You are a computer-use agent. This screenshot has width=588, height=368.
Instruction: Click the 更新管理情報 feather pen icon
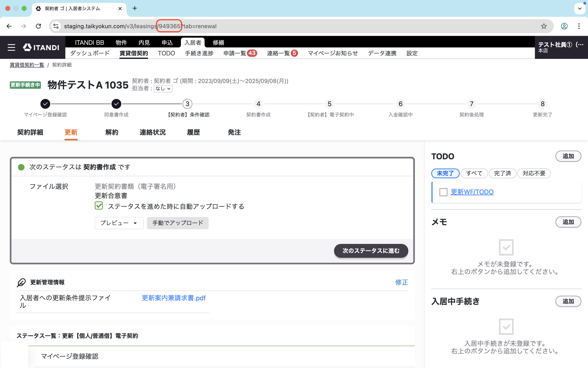click(21, 282)
